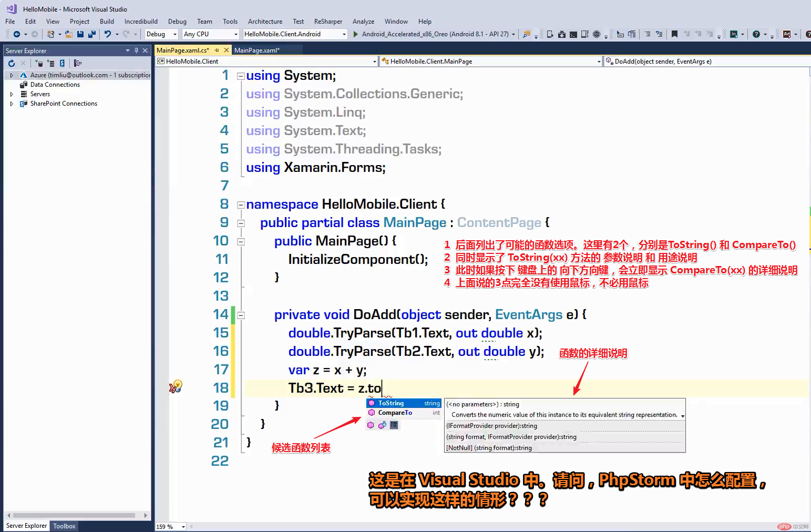This screenshot has width=811, height=532.
Task: Open the command console toolbar icon
Action: 573,34
